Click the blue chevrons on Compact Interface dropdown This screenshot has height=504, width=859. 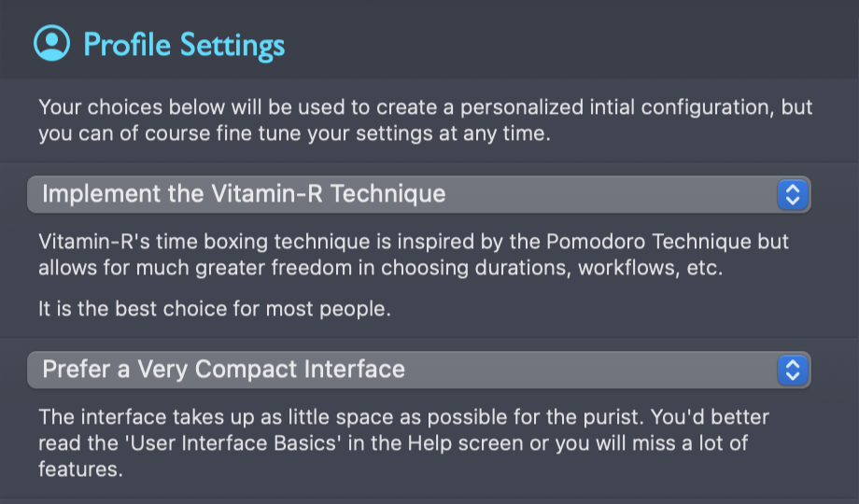(x=792, y=370)
